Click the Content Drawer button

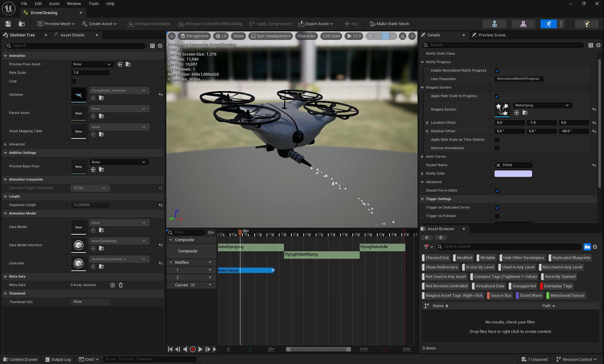pyautogui.click(x=21, y=359)
